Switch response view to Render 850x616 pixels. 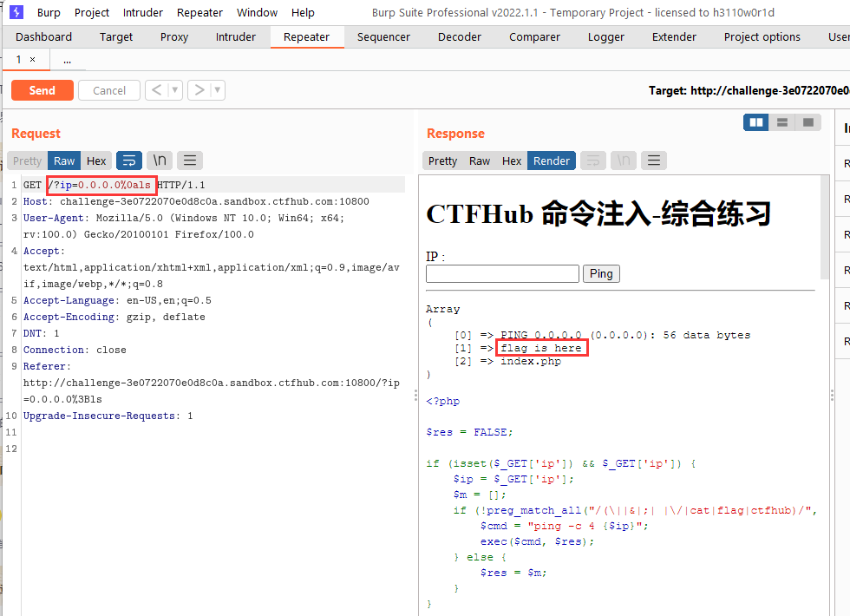point(552,161)
